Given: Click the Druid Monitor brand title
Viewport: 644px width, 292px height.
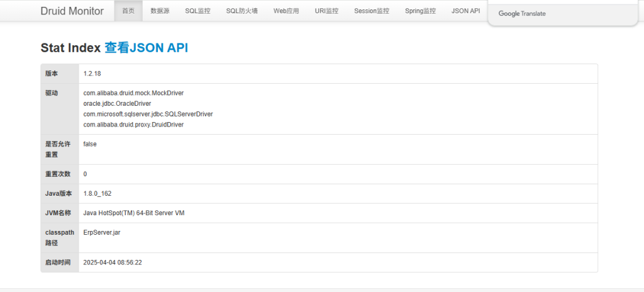Looking at the screenshot, I should (72, 11).
